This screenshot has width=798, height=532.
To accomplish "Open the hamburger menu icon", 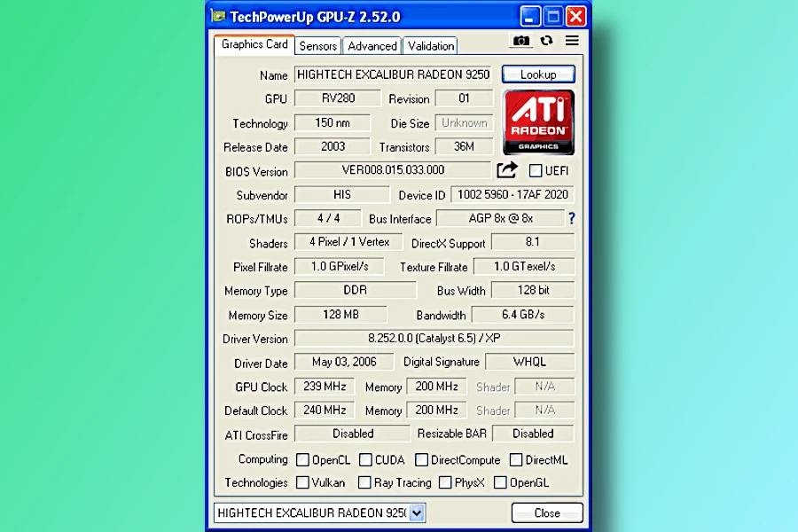I will tap(572, 41).
